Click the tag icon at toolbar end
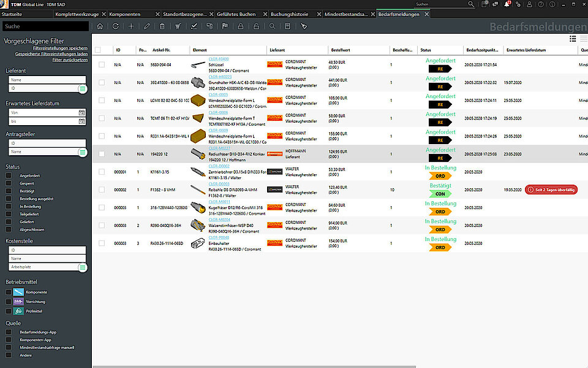The image size is (588, 368). tap(304, 26)
